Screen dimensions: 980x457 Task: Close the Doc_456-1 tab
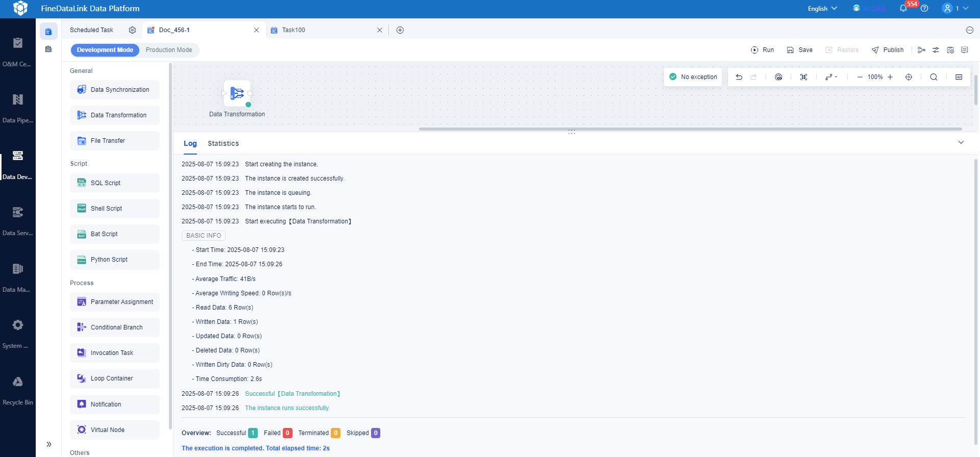[x=256, y=30]
